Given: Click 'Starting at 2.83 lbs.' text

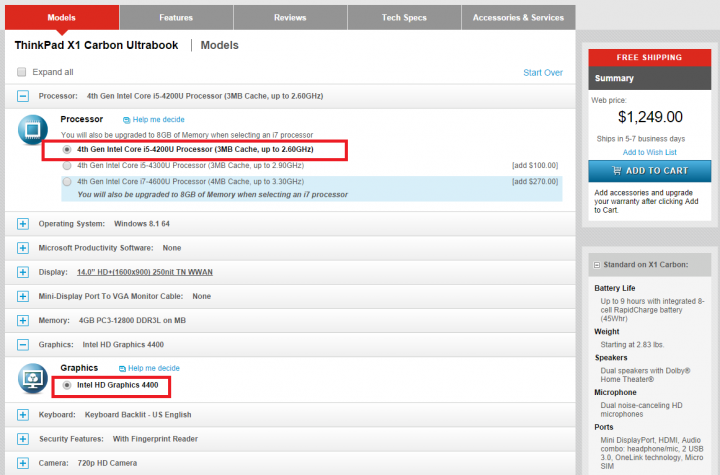Looking at the screenshot, I should (632, 345).
